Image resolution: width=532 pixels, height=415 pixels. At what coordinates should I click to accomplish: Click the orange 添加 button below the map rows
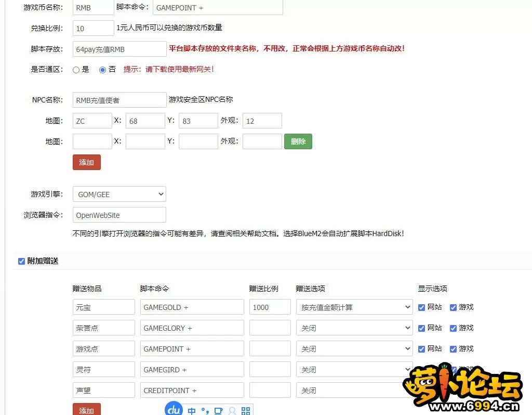pyautogui.click(x=86, y=162)
